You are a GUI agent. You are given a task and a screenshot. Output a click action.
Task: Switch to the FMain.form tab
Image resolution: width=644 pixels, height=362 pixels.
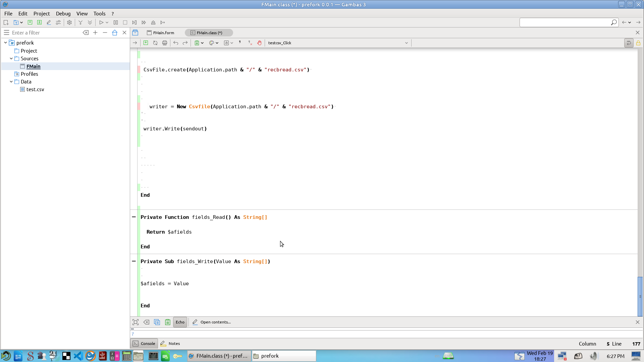pos(161,33)
